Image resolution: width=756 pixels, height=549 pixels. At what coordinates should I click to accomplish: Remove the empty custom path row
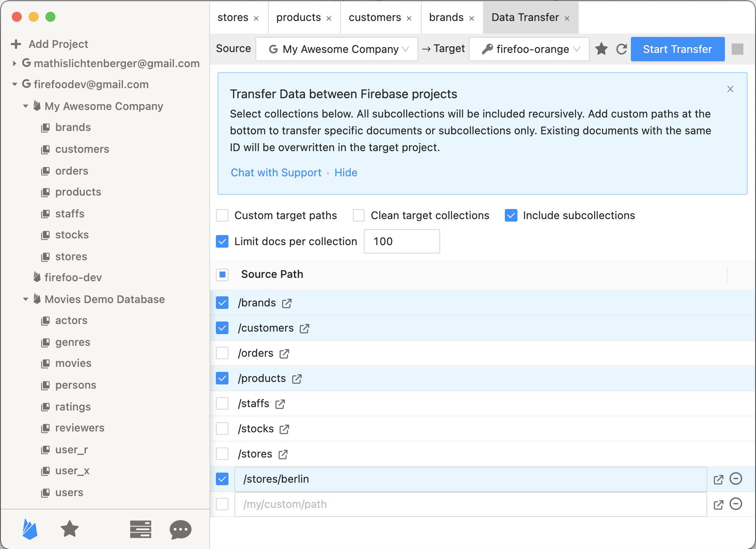click(736, 504)
